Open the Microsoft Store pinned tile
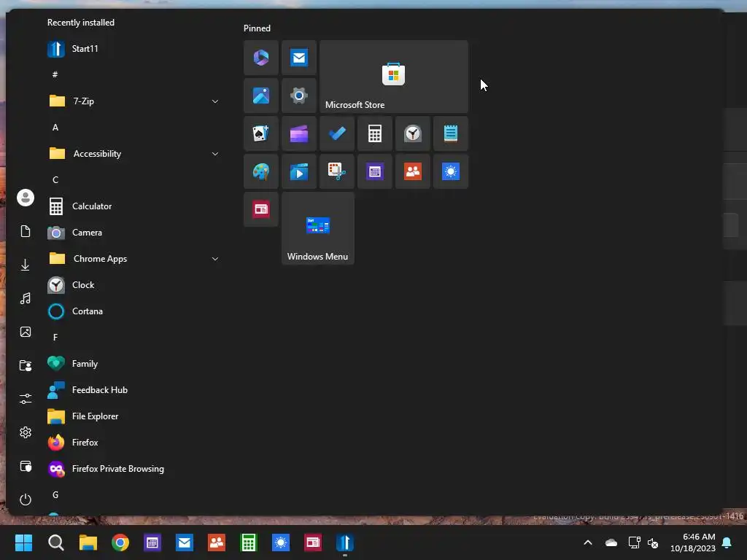The width and height of the screenshot is (747, 560). [x=393, y=76]
